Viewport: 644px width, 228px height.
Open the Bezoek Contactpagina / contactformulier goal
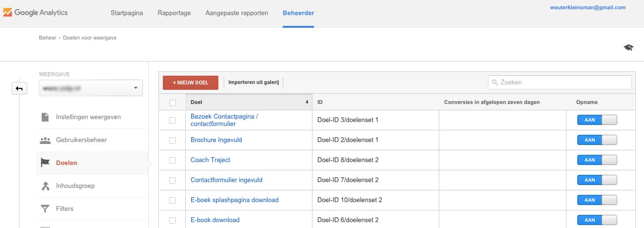coord(224,120)
